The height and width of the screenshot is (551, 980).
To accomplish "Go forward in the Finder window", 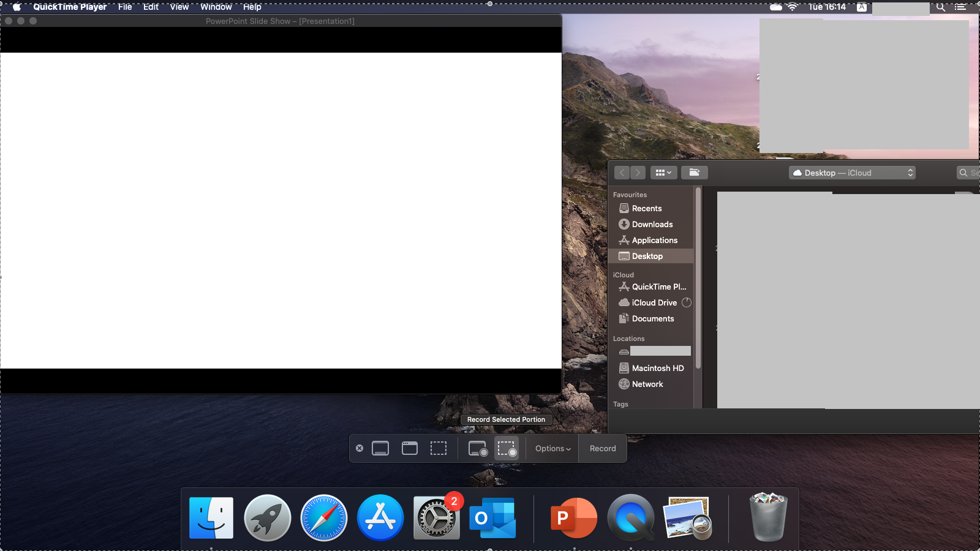I will point(638,173).
